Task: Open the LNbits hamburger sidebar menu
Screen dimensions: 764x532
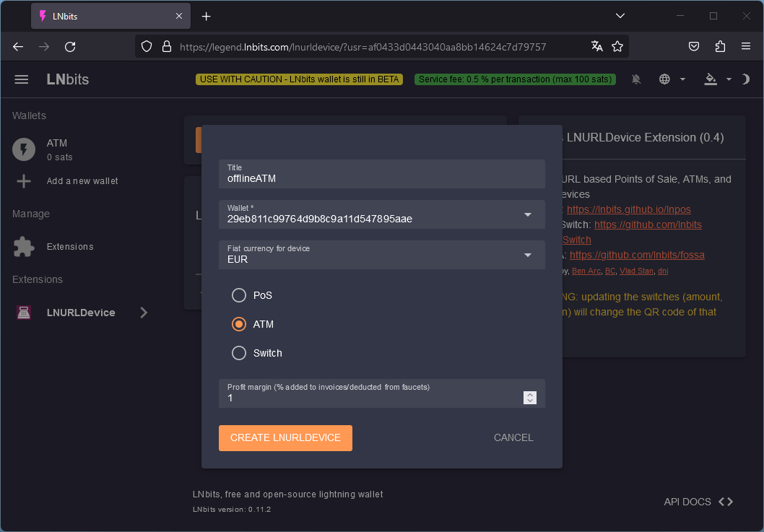Action: [x=22, y=79]
